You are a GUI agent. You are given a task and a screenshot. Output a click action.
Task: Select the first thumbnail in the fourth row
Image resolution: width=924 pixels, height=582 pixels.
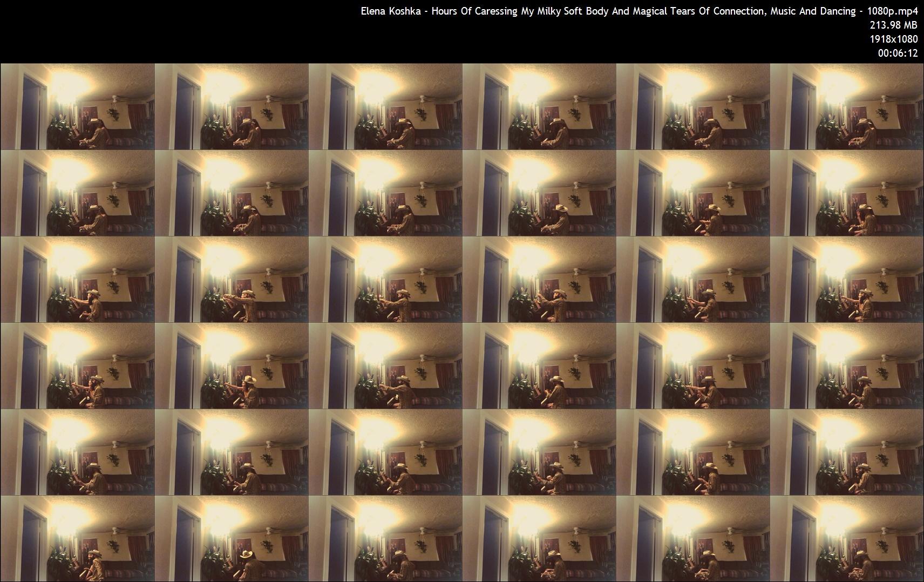(x=77, y=366)
